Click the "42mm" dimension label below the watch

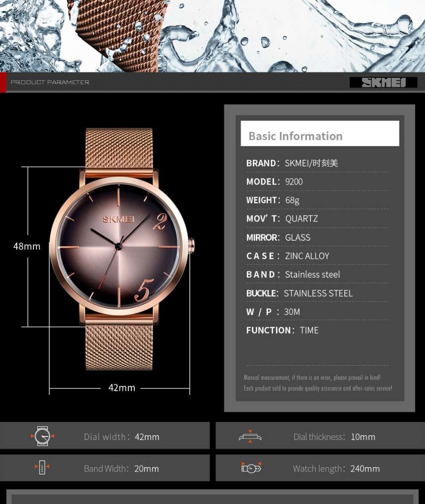click(x=122, y=388)
